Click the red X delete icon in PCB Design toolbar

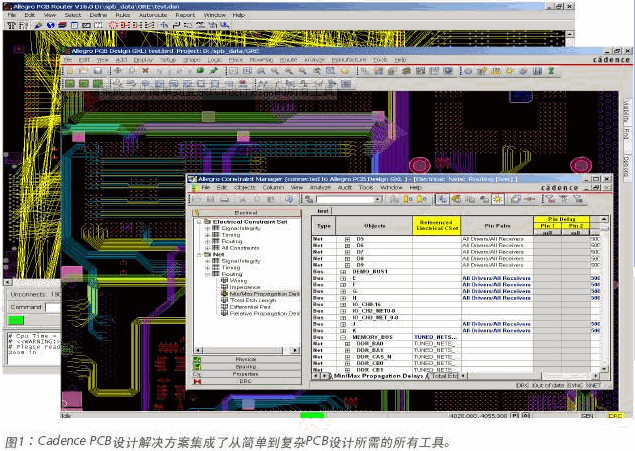tap(145, 71)
